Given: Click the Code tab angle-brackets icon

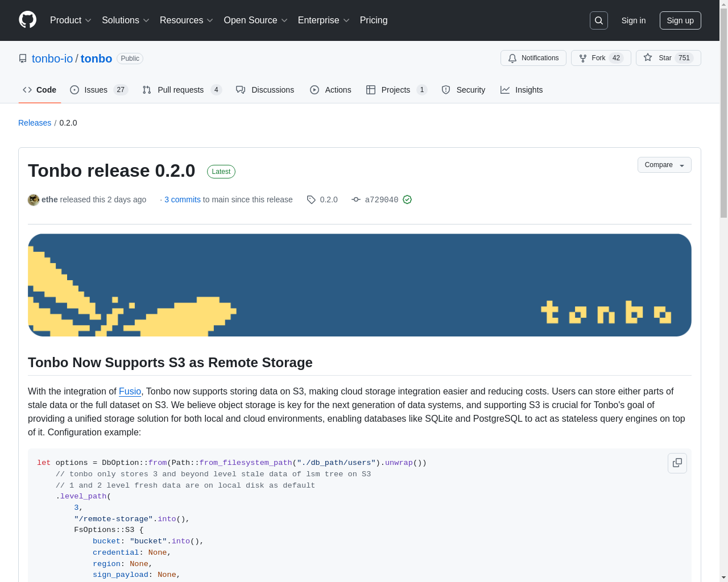Looking at the screenshot, I should [27, 90].
